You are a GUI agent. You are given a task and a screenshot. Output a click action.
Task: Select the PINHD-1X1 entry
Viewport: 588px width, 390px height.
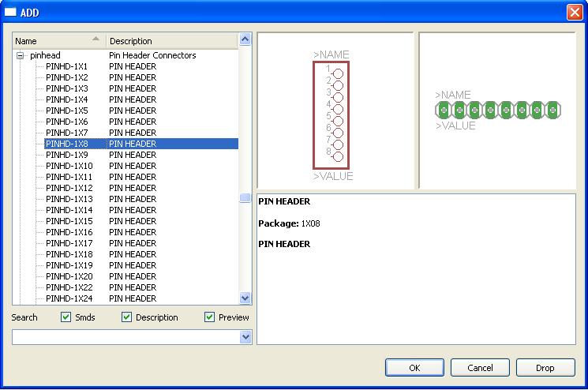tap(67, 66)
